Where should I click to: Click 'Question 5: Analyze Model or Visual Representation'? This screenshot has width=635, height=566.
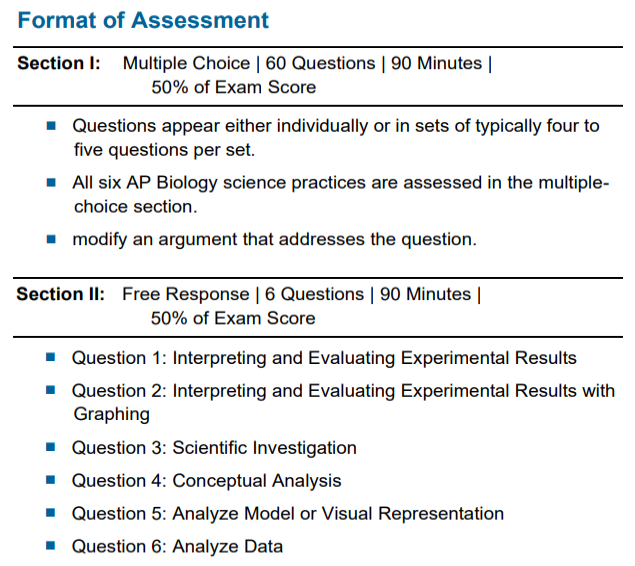point(288,513)
